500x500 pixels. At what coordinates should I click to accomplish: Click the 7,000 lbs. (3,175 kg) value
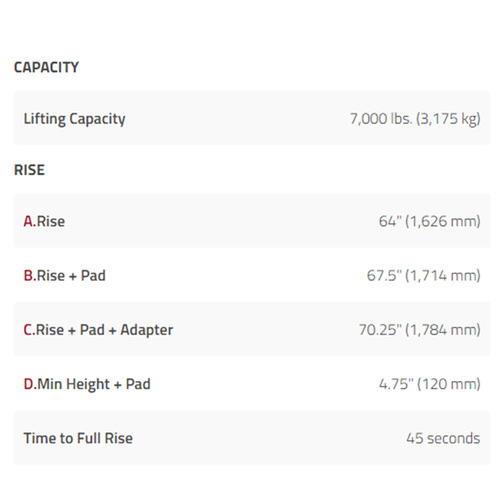tap(415, 119)
